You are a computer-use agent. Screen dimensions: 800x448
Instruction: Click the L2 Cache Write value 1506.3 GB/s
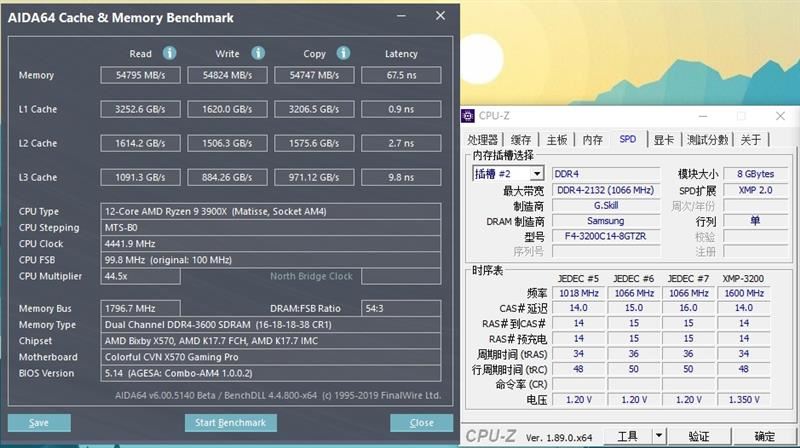(227, 143)
